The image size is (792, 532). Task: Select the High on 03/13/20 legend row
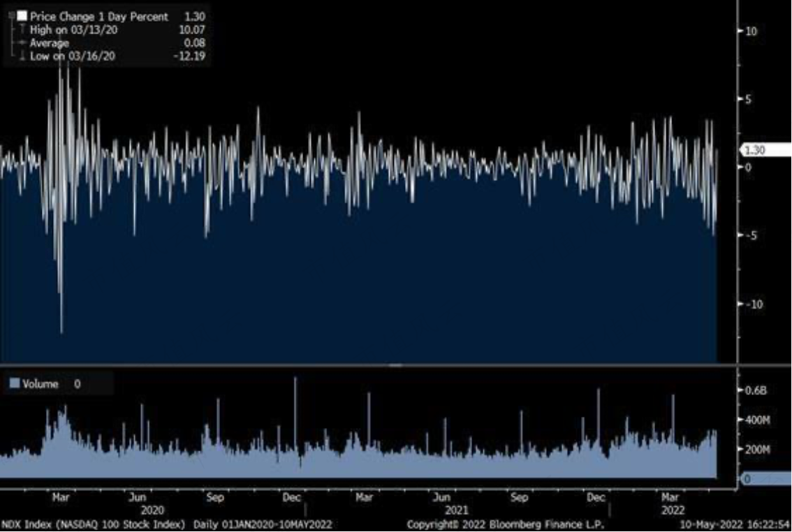pyautogui.click(x=74, y=30)
